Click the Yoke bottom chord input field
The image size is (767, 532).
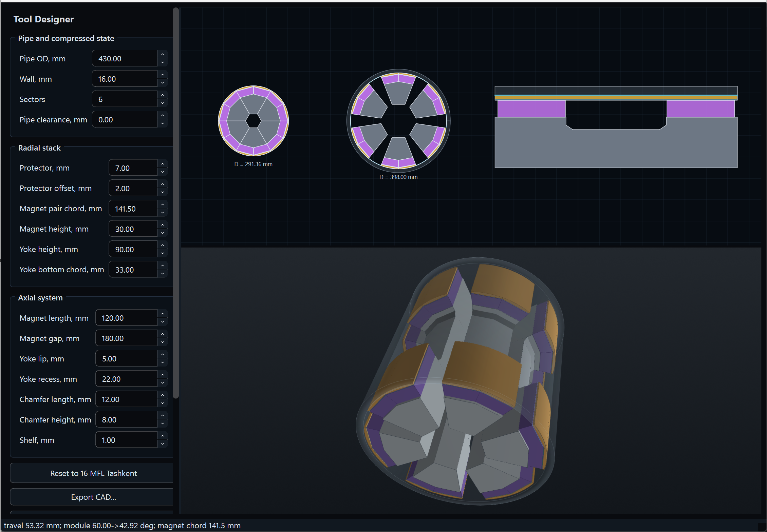tap(133, 270)
